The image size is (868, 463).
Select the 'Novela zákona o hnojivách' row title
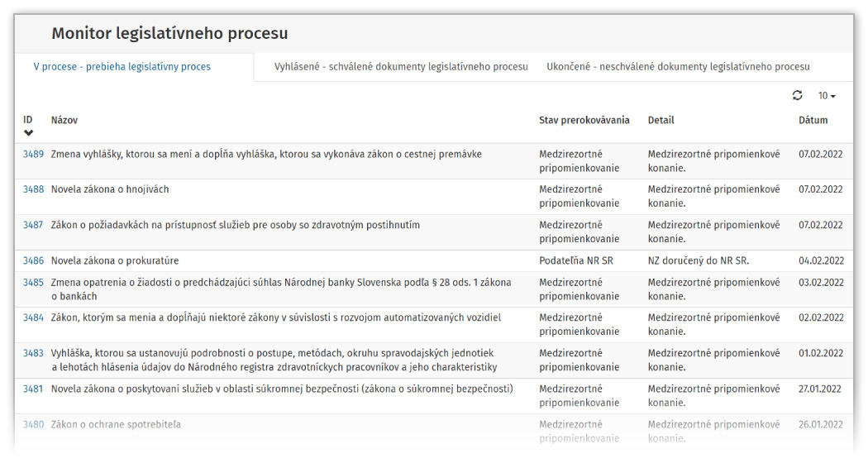[x=110, y=189]
